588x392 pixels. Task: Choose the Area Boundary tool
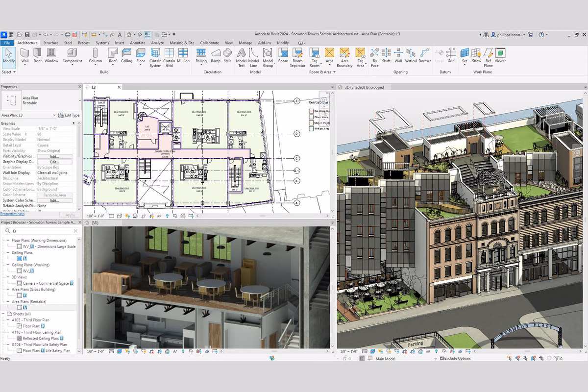tap(344, 57)
